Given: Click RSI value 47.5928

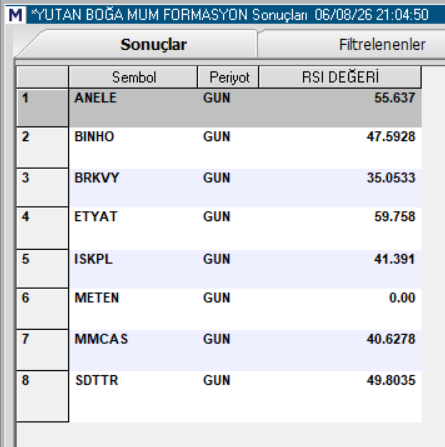Looking at the screenshot, I should click(391, 137).
